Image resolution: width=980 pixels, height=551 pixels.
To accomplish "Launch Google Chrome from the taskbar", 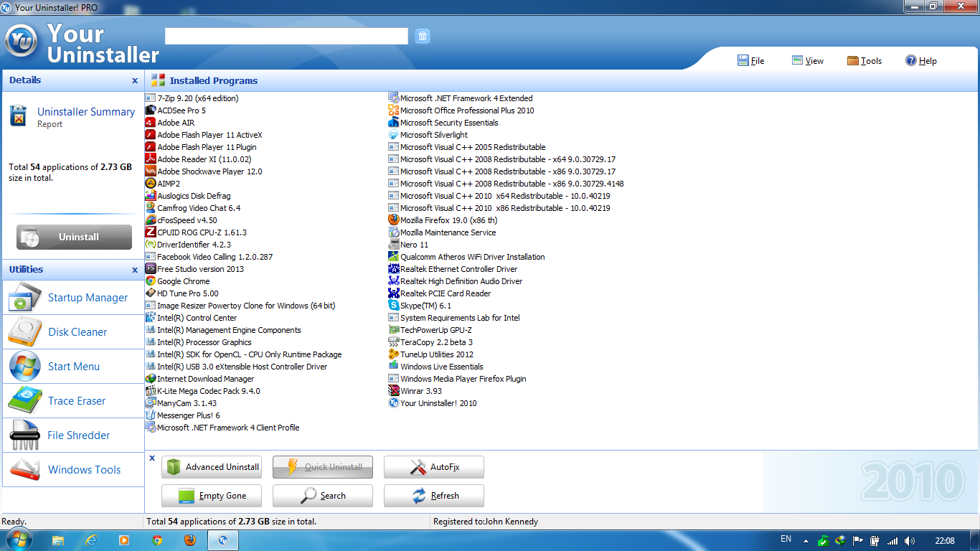I will coord(157,540).
